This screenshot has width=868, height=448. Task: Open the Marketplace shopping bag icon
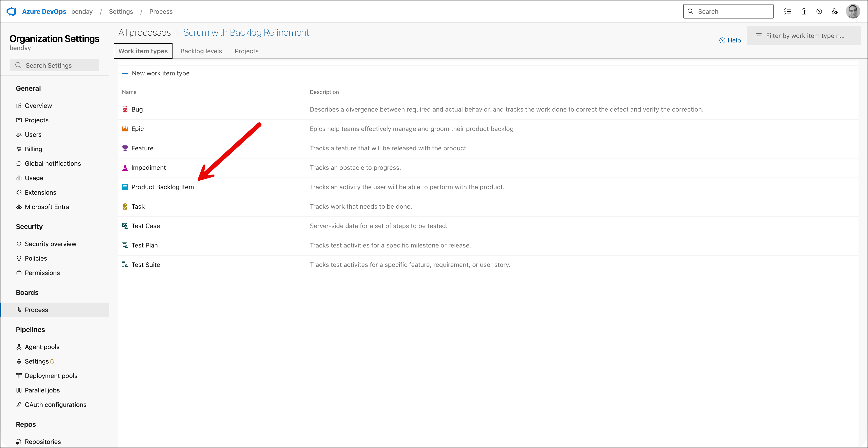coord(804,11)
